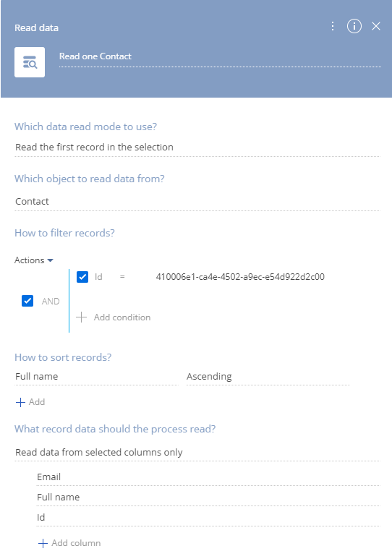Edit the Read one Contact title
This screenshot has height=559, width=392.
click(220, 56)
